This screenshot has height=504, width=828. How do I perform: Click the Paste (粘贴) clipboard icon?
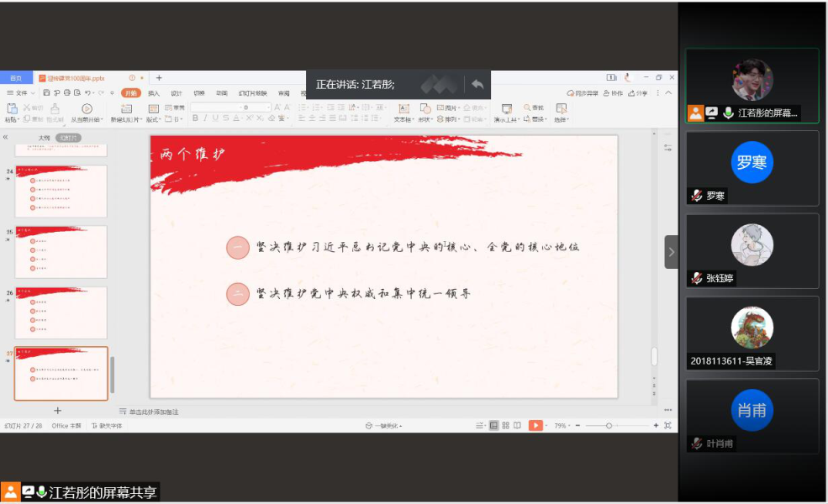coord(12,108)
